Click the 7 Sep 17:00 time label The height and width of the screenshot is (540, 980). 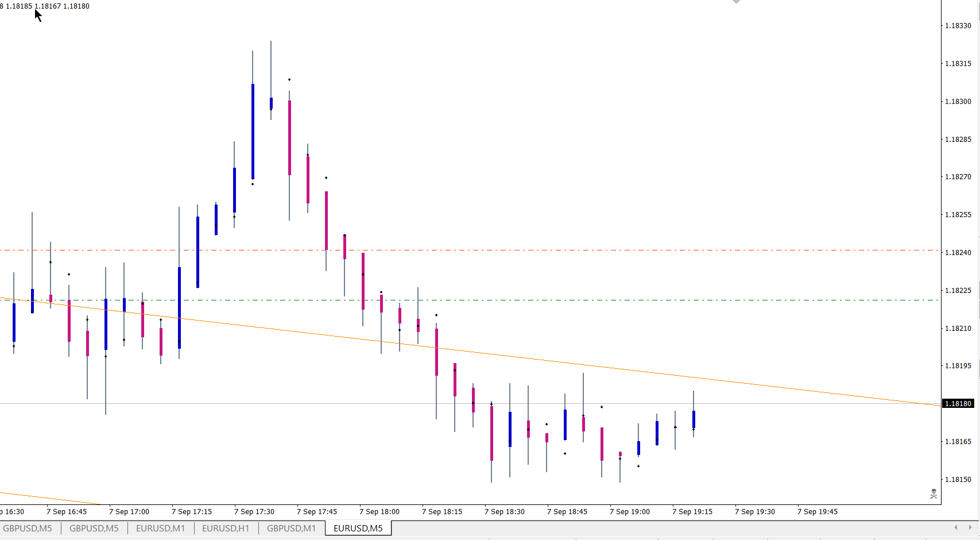coord(129,512)
